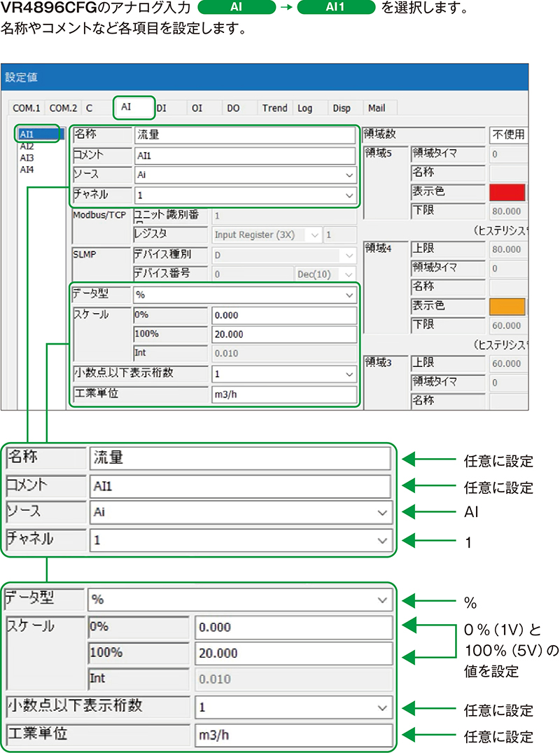
Task: Click the 領域4 下限 field showing 60.000
Action: click(508, 326)
